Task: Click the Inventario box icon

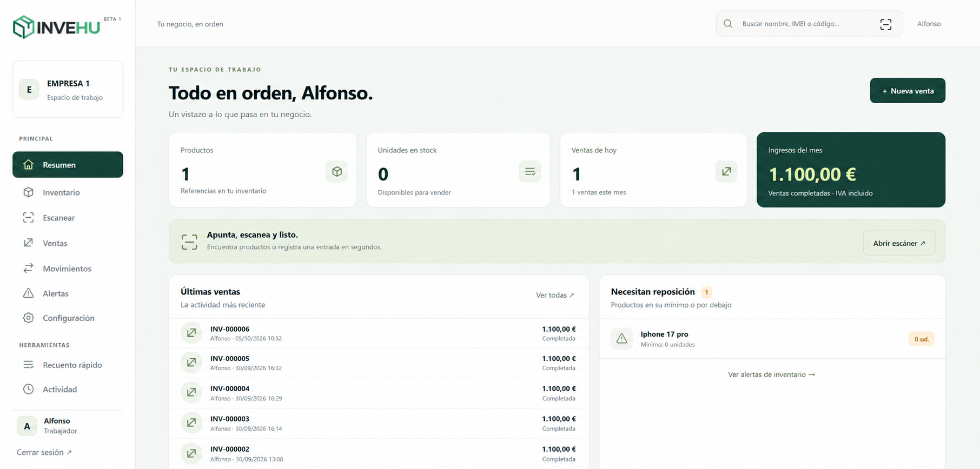Action: (x=29, y=192)
